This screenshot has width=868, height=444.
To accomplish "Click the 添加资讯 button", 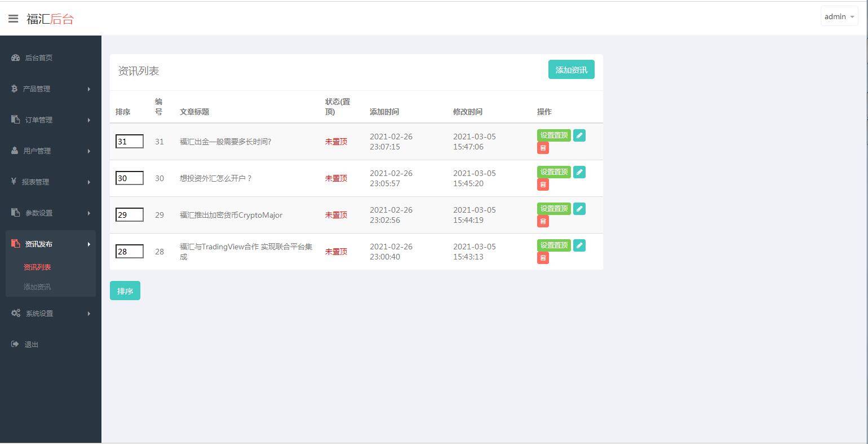I will click(571, 69).
